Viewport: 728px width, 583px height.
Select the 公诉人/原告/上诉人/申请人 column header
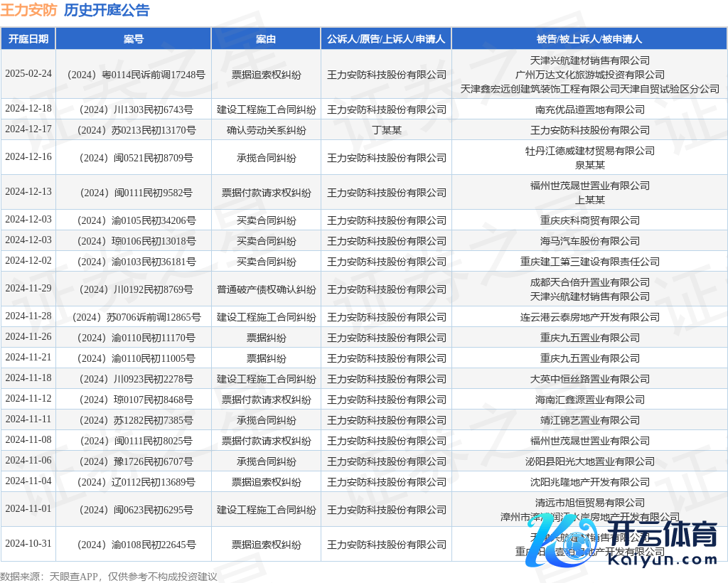coord(386,39)
